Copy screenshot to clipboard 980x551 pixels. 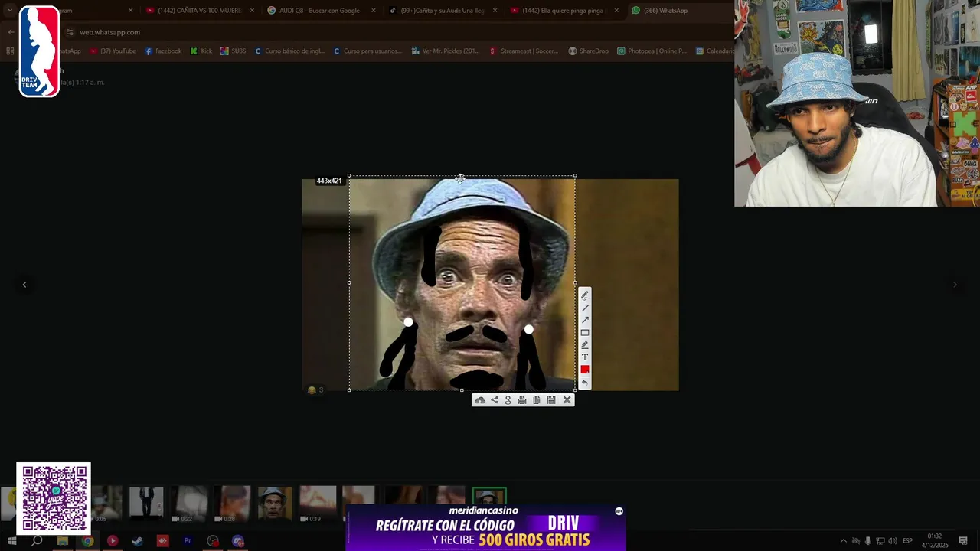coord(537,399)
